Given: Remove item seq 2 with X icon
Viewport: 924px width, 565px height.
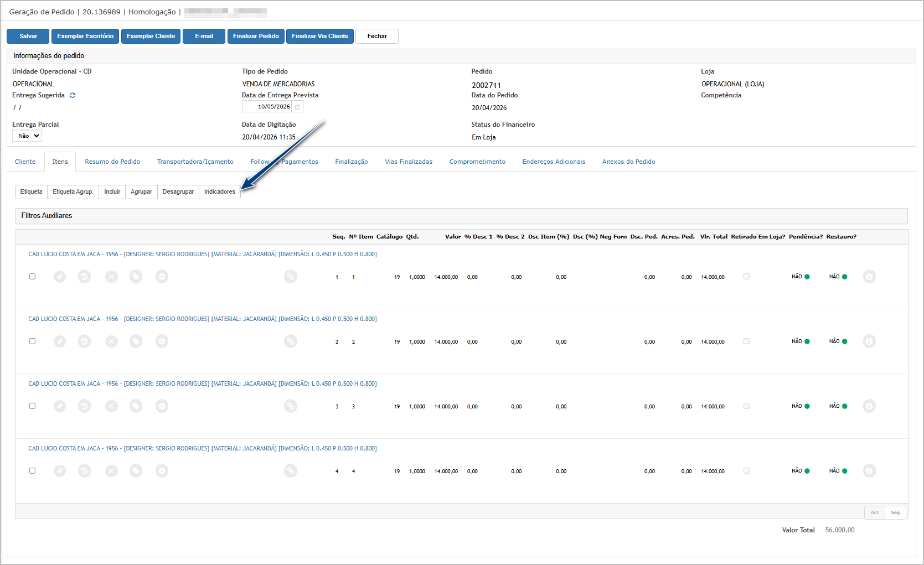Looking at the screenshot, I should [x=112, y=341].
